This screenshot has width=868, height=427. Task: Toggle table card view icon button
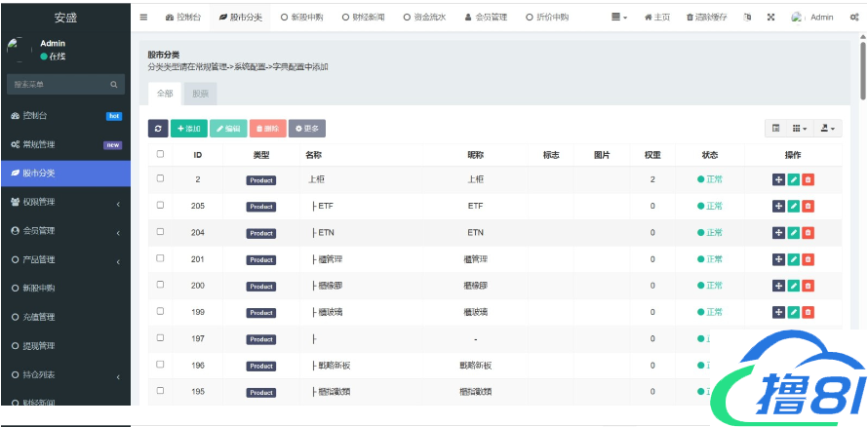(x=776, y=129)
